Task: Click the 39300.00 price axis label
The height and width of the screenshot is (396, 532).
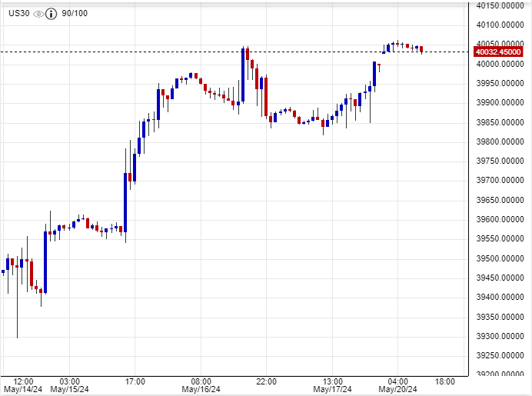Action: [x=498, y=337]
